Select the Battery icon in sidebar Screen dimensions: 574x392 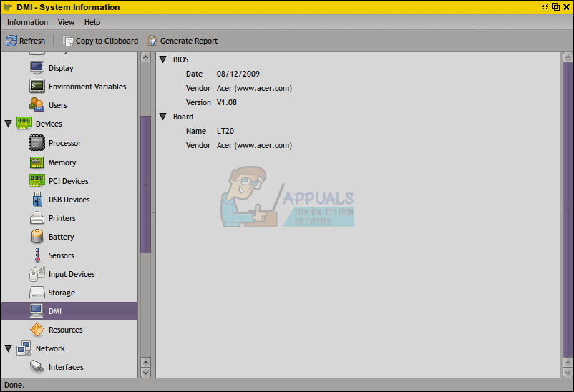pos(37,237)
